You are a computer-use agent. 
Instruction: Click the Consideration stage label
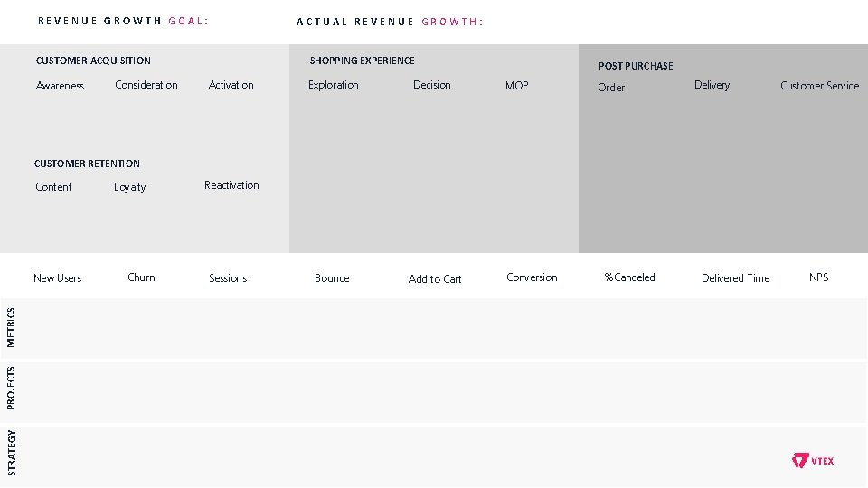(x=146, y=85)
